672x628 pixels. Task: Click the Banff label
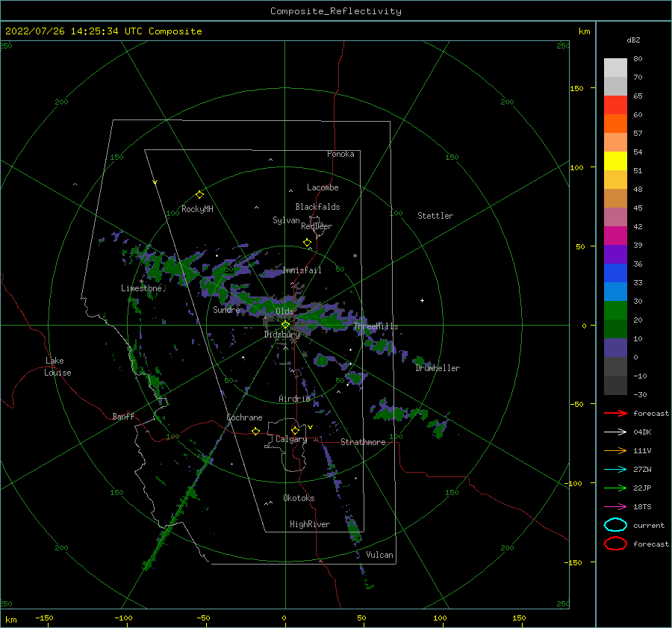[123, 417]
